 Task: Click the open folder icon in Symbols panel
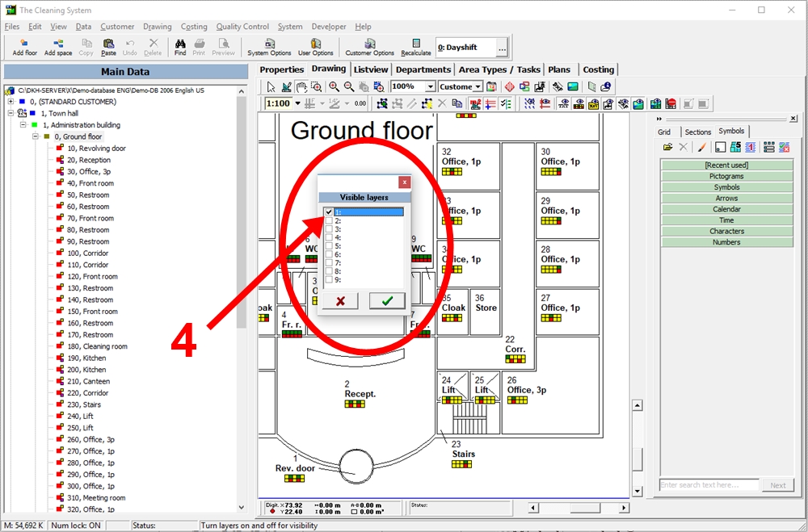tap(668, 148)
